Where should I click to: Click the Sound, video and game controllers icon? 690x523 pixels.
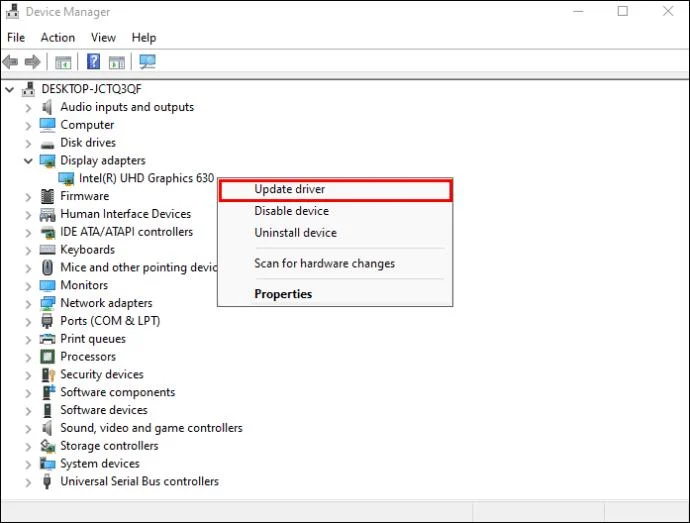[47, 428]
